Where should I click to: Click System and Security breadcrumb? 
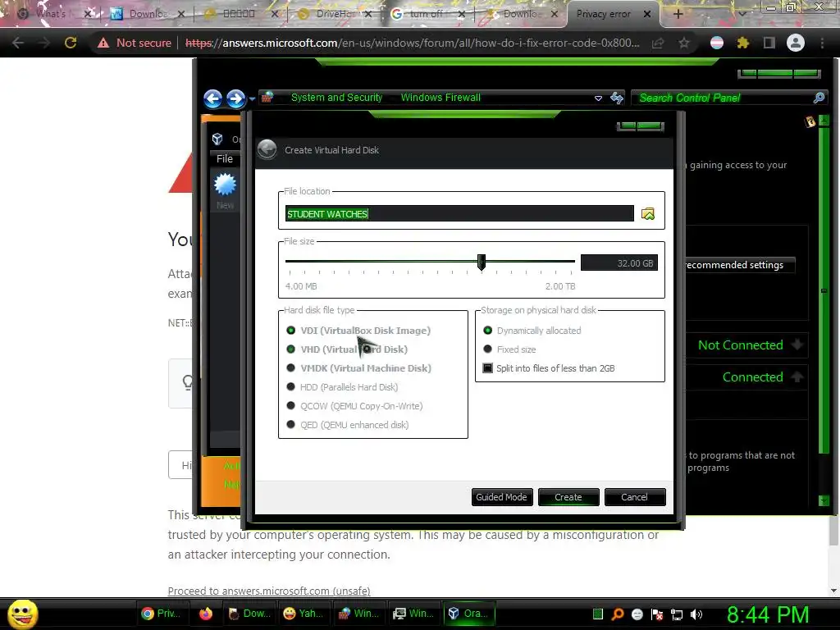pyautogui.click(x=336, y=98)
